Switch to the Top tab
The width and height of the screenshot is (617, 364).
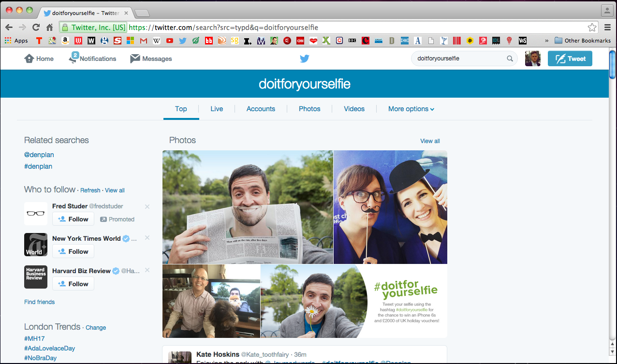tap(181, 109)
